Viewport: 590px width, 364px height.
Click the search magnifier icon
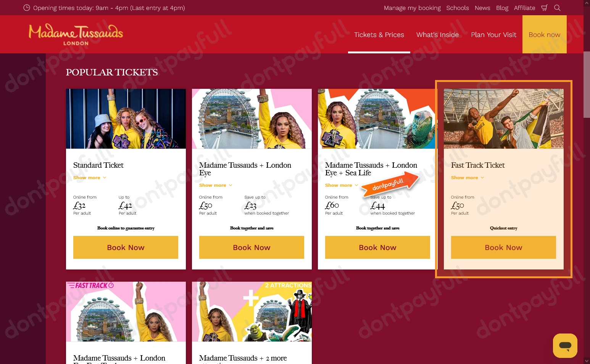coord(557,8)
